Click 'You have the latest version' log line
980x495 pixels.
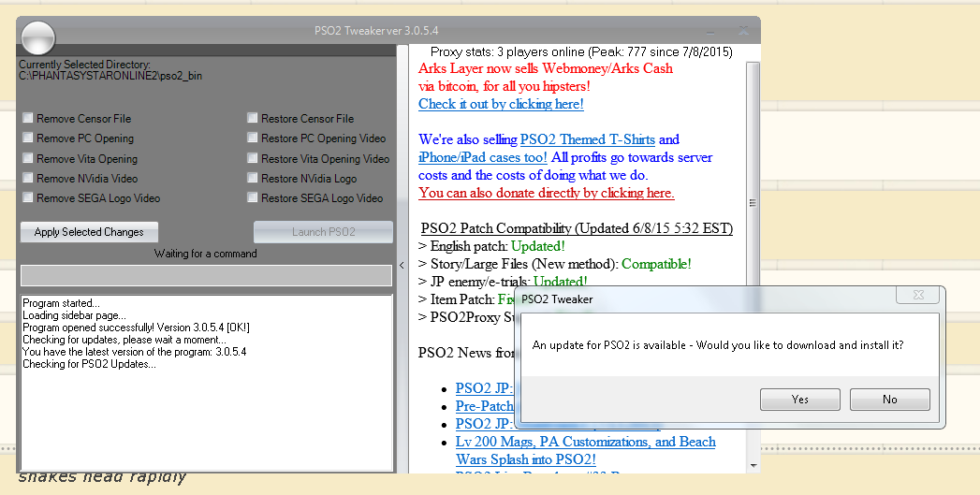pos(135,352)
